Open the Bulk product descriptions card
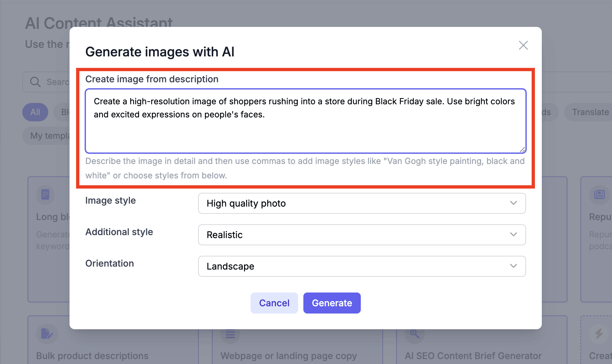The height and width of the screenshot is (364, 612). coord(113,340)
